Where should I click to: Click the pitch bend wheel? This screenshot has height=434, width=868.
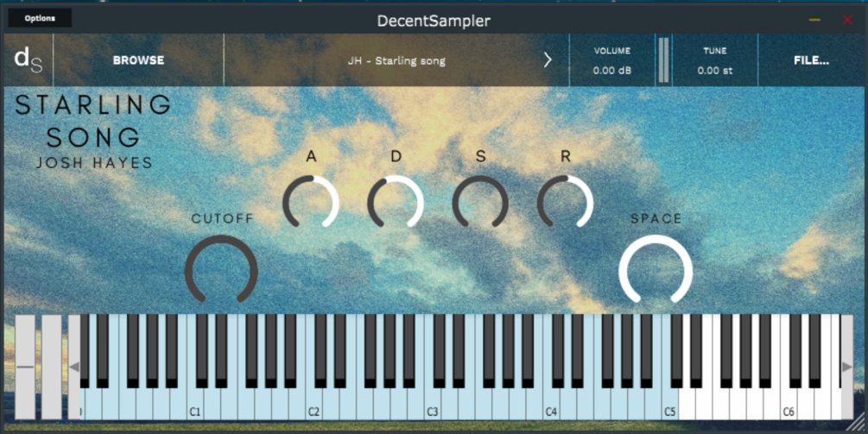tap(25, 367)
